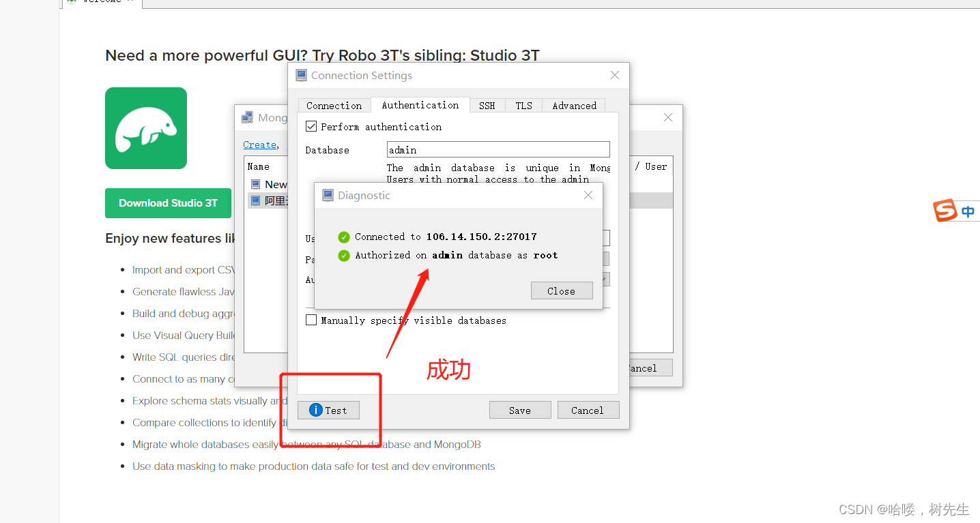Click the Authorized on admin database text

coord(457,255)
